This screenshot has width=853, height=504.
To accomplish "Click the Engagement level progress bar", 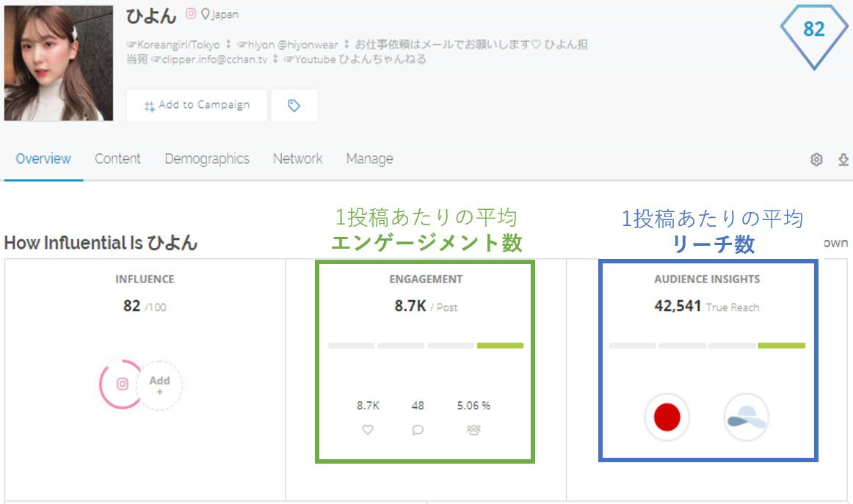I will point(426,346).
